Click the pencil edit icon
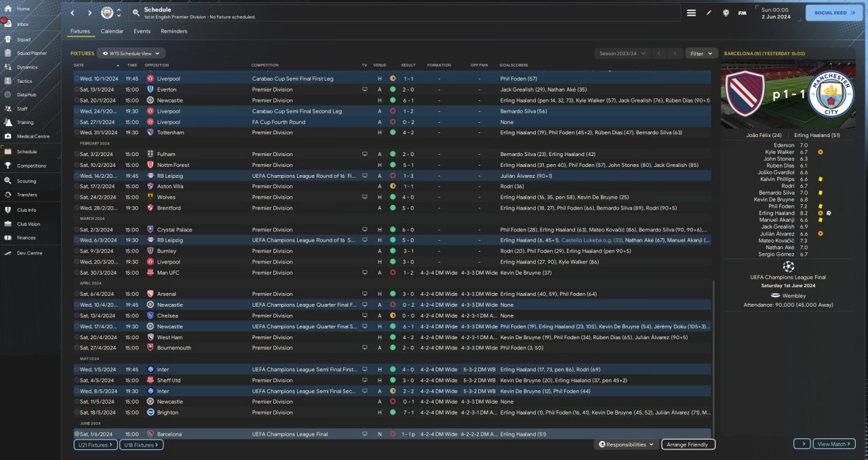The height and width of the screenshot is (460, 868). (709, 13)
